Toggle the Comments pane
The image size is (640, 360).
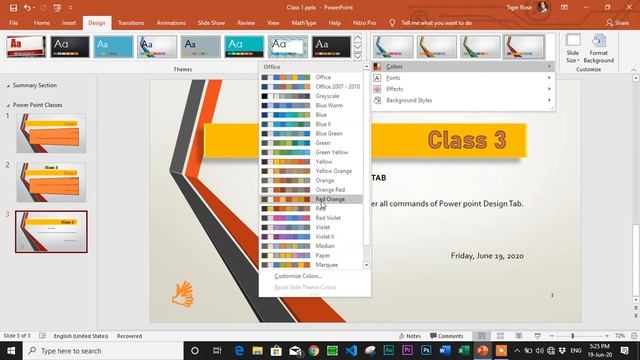[x=447, y=336]
